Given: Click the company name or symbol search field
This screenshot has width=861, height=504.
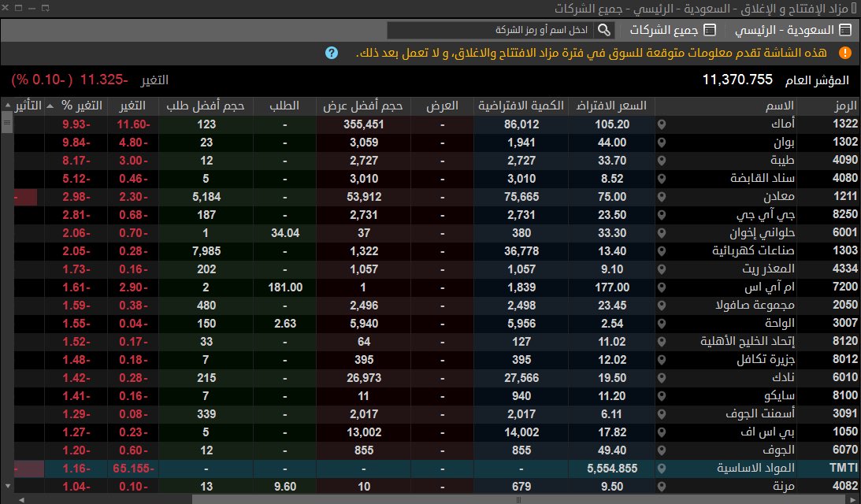Looking at the screenshot, I should [x=492, y=30].
